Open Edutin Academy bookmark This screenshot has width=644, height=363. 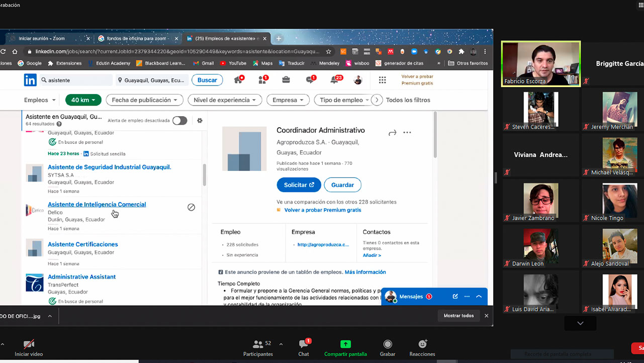[109, 63]
